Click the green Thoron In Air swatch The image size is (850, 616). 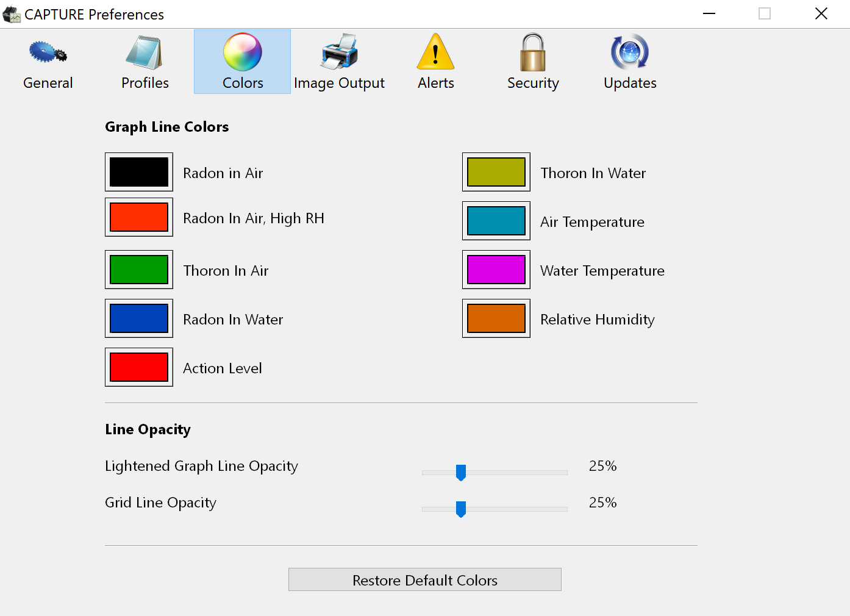(139, 270)
